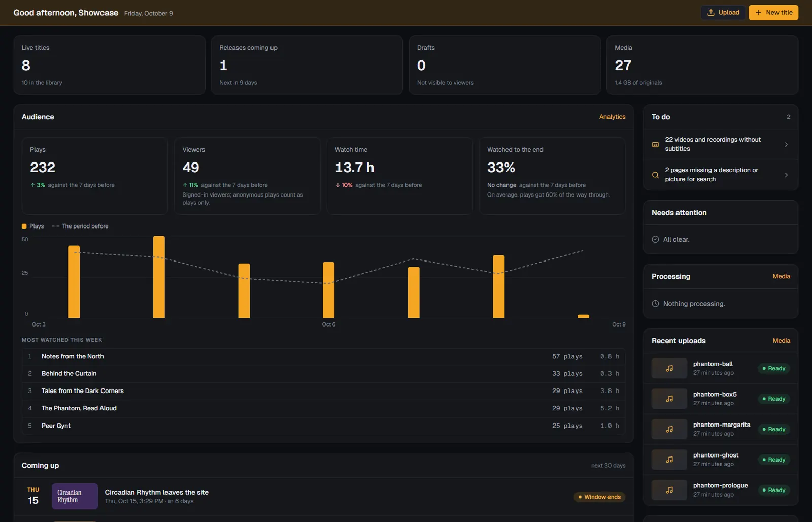Click the tallest plays bar on chart

159,277
